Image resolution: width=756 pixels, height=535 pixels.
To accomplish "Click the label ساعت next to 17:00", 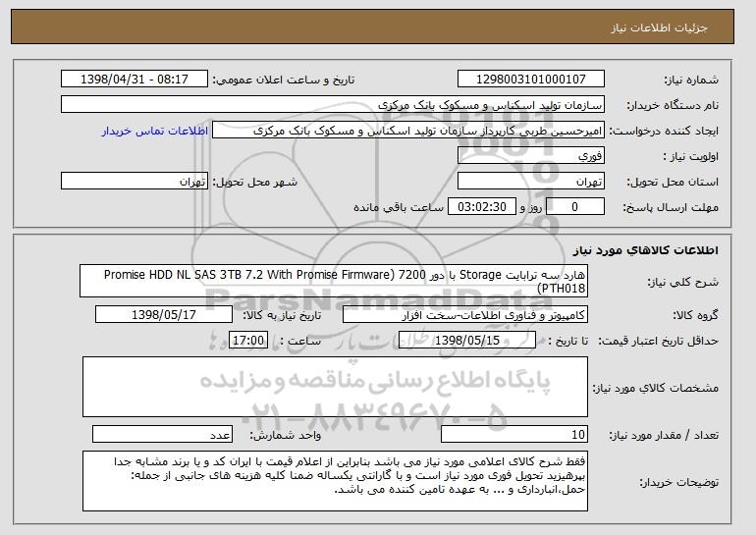I will click(x=300, y=341).
